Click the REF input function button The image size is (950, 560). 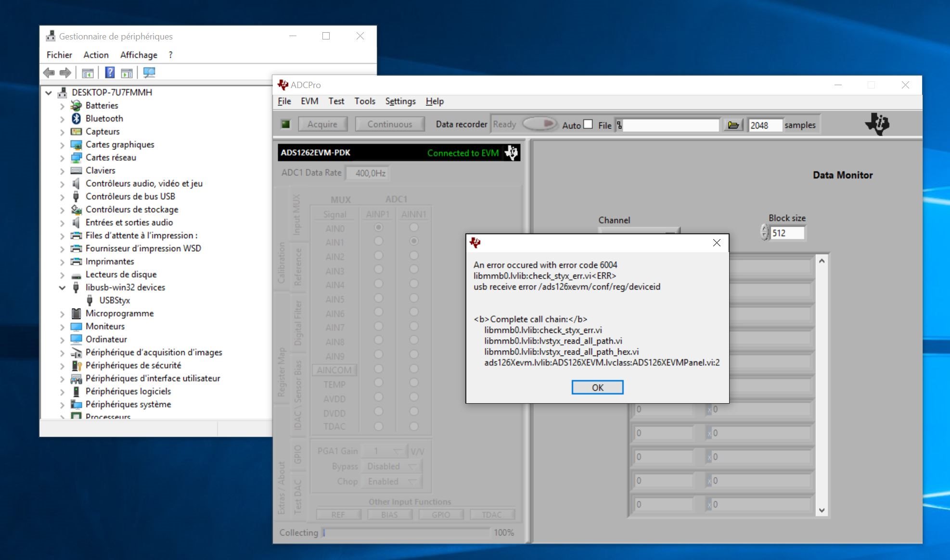338,514
